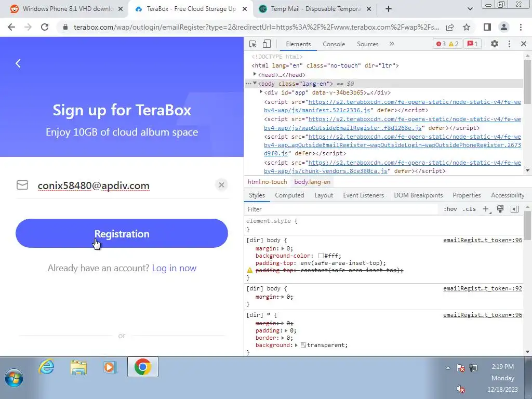
Task: Open the Computed styles tab
Action: coord(289,195)
